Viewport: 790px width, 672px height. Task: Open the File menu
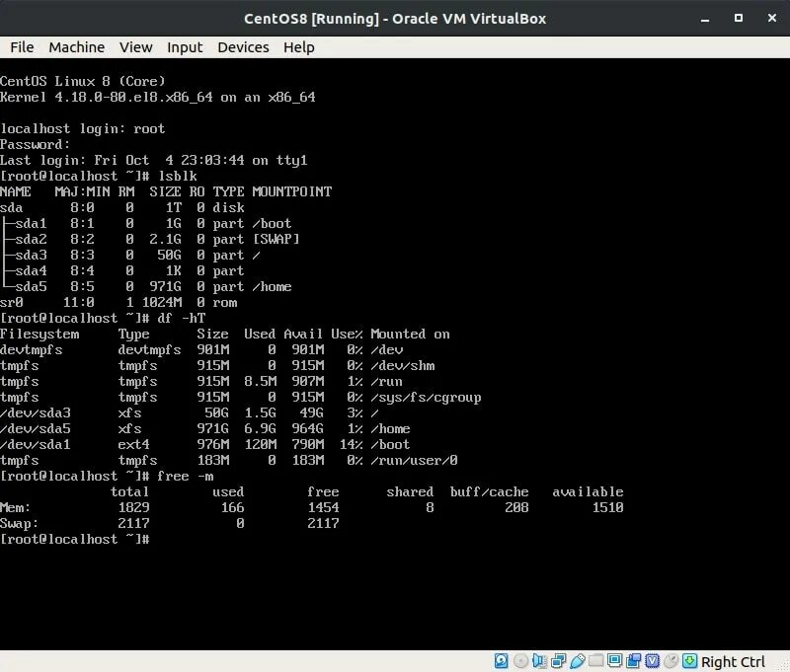pyautogui.click(x=22, y=47)
